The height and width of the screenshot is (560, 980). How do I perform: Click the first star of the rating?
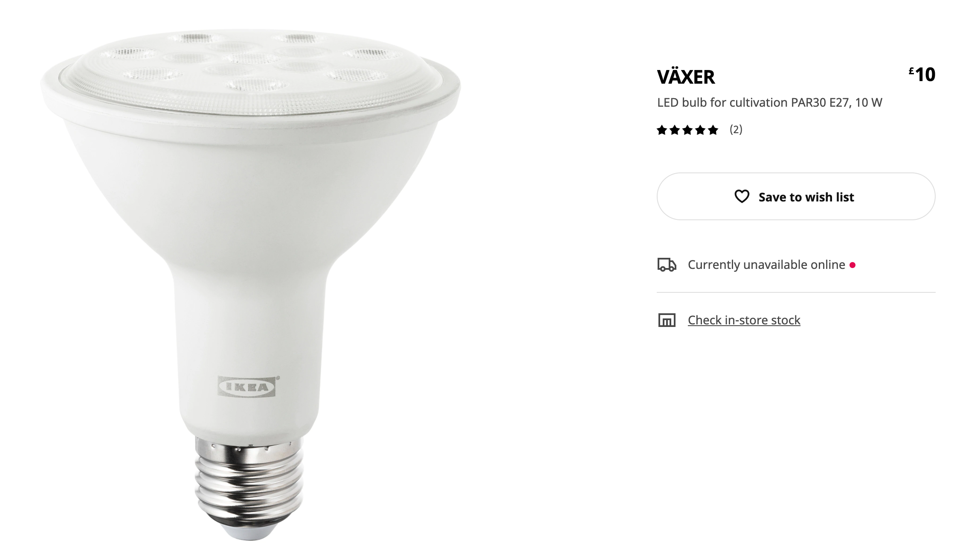pos(662,130)
